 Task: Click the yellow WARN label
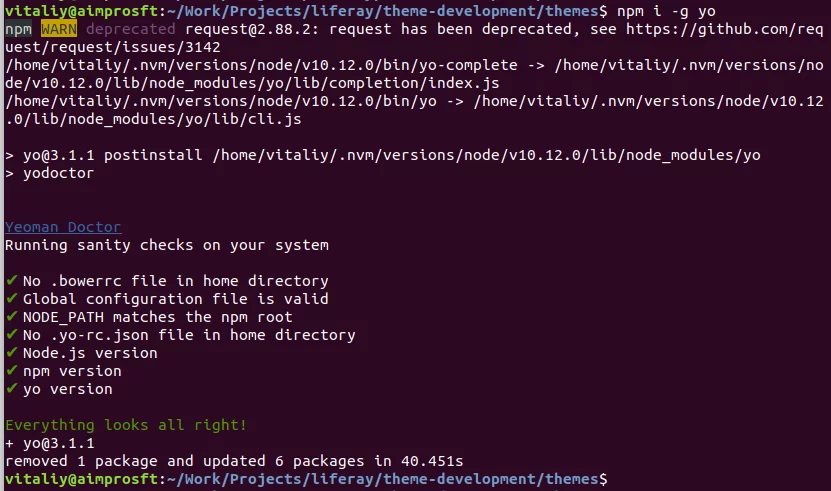[x=59, y=29]
